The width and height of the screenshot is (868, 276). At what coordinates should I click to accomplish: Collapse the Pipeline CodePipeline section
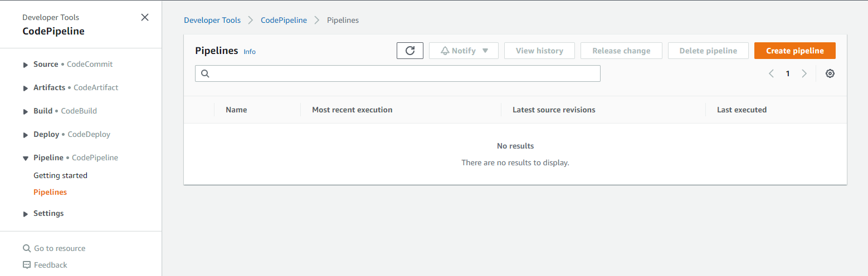(26, 158)
